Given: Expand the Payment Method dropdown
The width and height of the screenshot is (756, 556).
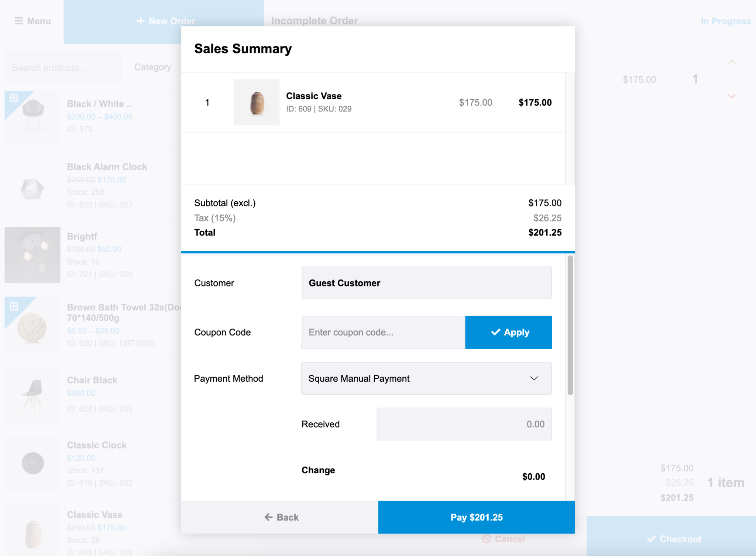Looking at the screenshot, I should tap(426, 378).
